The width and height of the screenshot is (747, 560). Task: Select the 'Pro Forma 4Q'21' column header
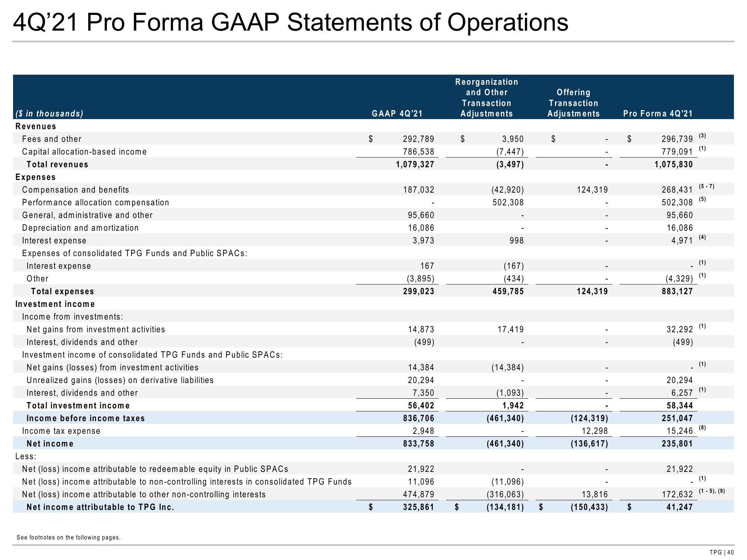658,113
